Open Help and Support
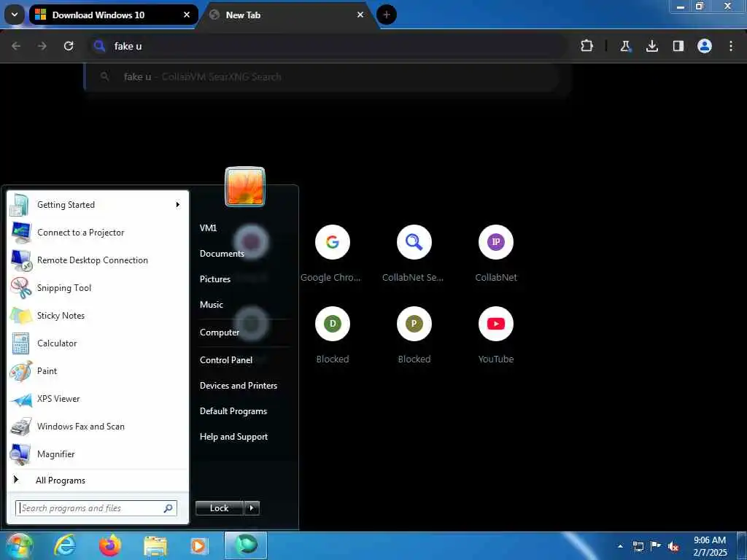The image size is (747, 560). 233,437
